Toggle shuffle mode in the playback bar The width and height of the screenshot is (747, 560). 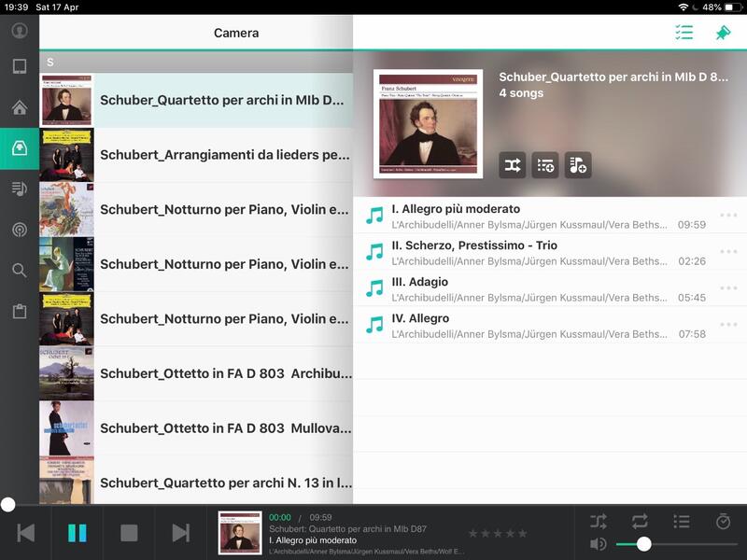[599, 521]
